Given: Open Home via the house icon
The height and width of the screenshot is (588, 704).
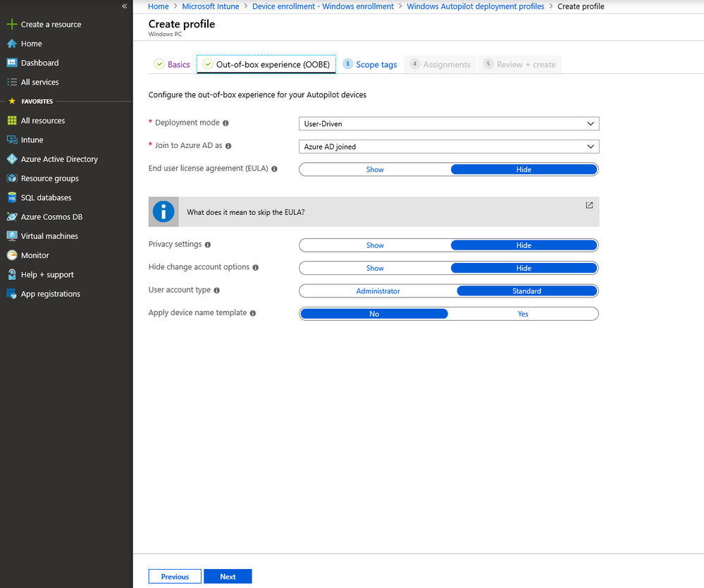Looking at the screenshot, I should click(12, 44).
